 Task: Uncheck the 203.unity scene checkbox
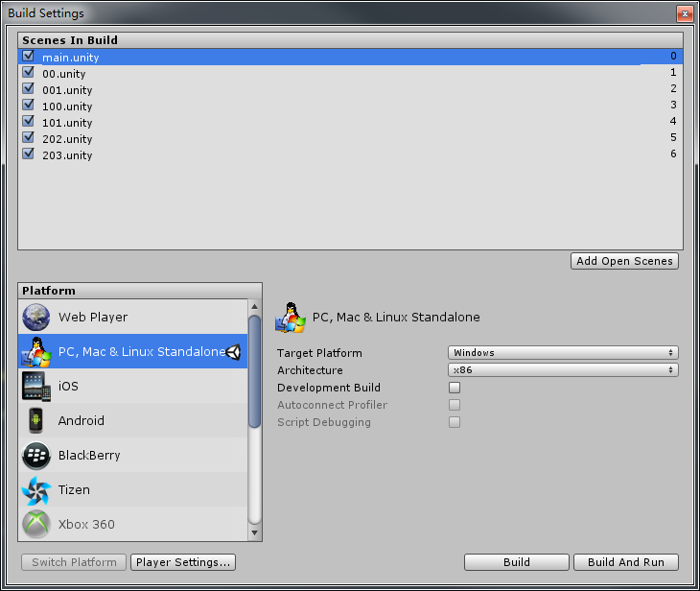pyautogui.click(x=28, y=154)
